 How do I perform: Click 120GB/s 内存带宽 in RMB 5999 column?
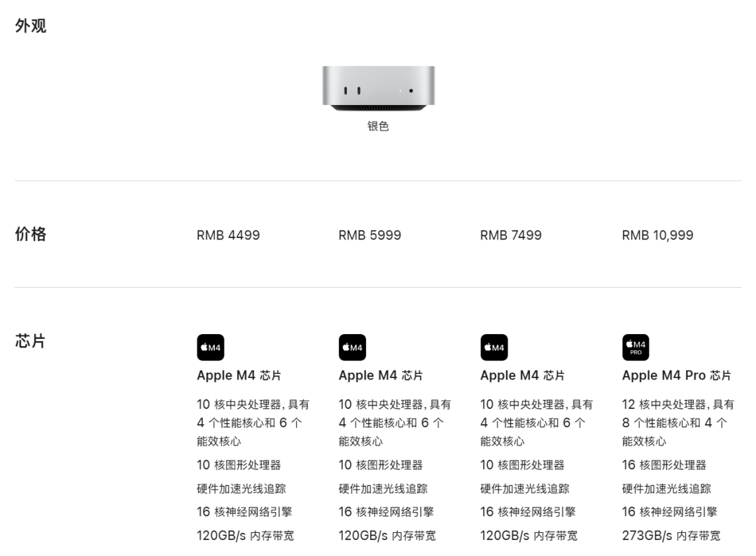click(387, 536)
